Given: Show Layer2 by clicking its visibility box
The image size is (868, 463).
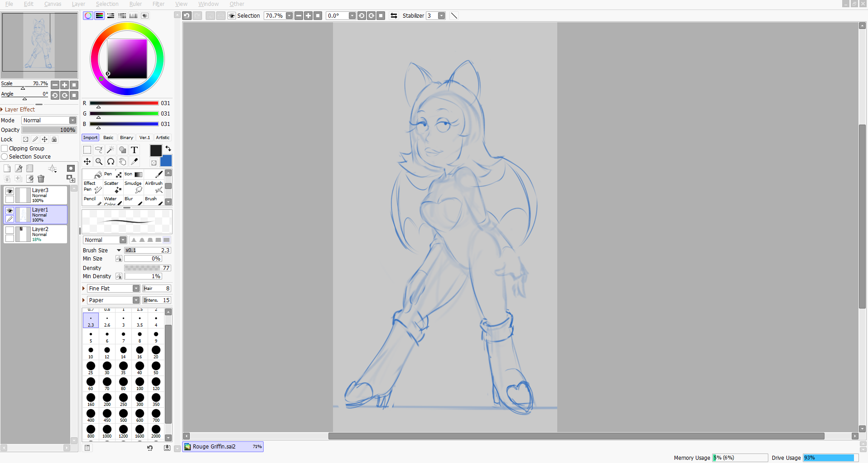Looking at the screenshot, I should click(x=10, y=230).
